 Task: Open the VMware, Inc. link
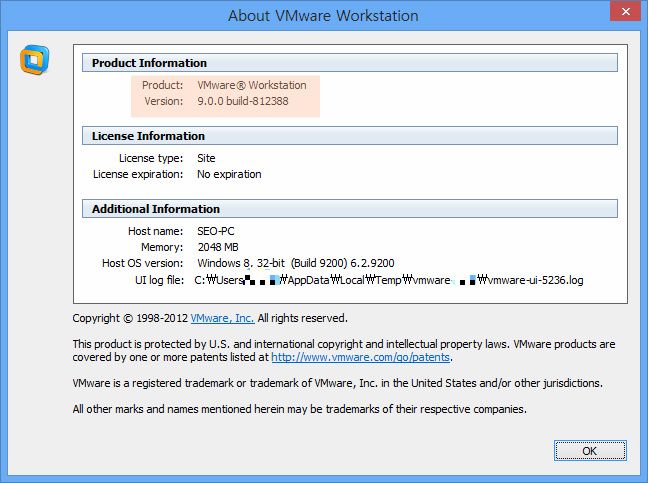[x=222, y=318]
